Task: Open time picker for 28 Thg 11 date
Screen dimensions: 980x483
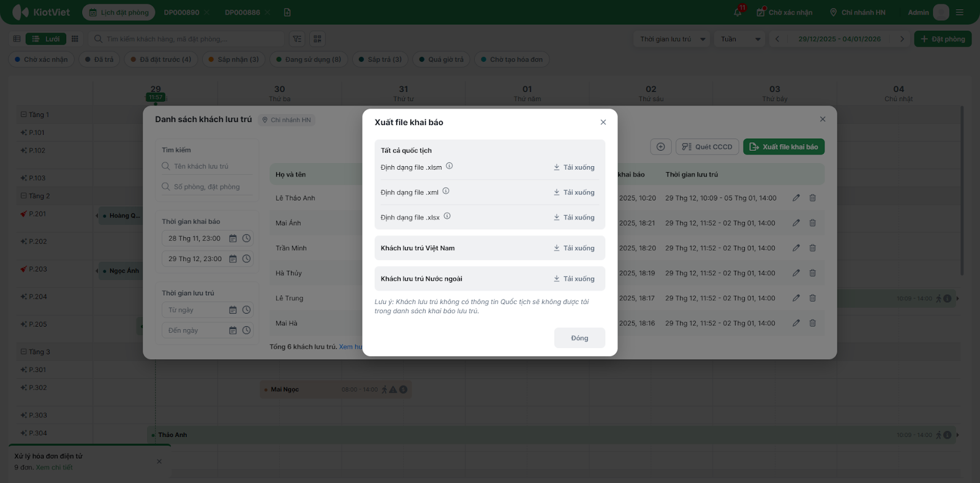Action: coord(246,238)
